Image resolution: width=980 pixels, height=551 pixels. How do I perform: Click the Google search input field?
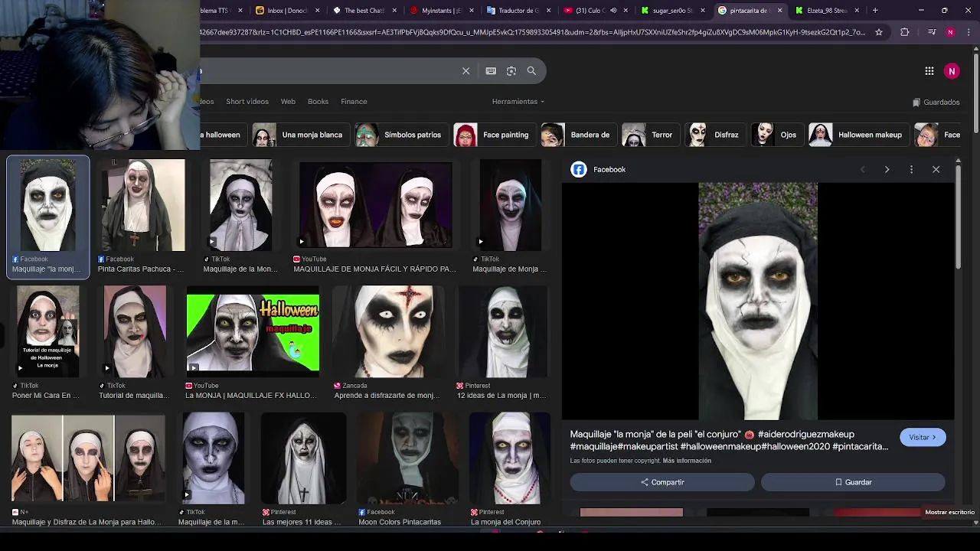click(x=329, y=70)
